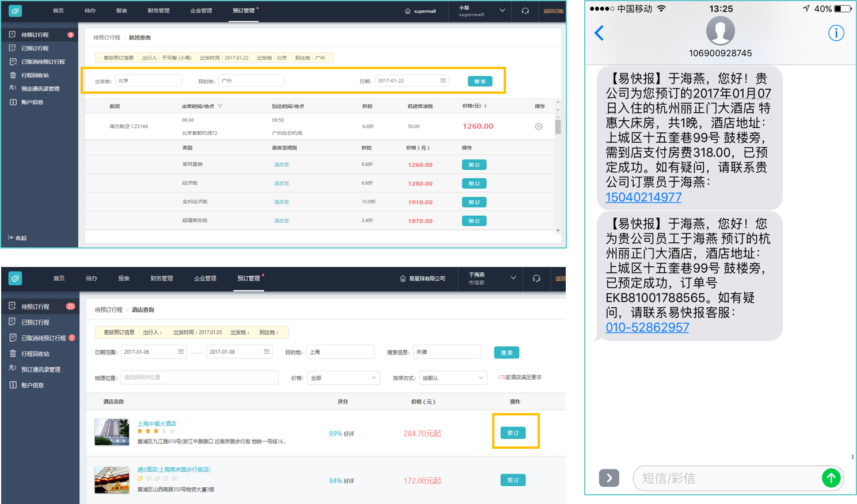857x504 pixels.
Task: Open 待办 in the hotel query window
Action: (x=92, y=278)
